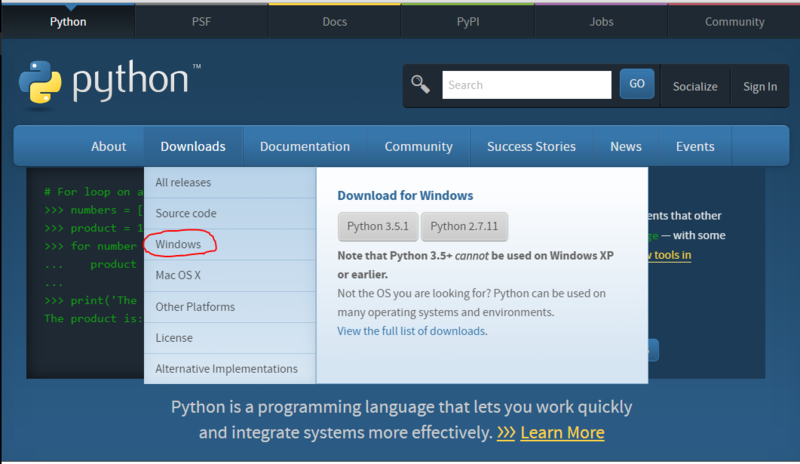The image size is (800, 464).
Task: Click the magnifying glass search icon
Action: coord(420,84)
